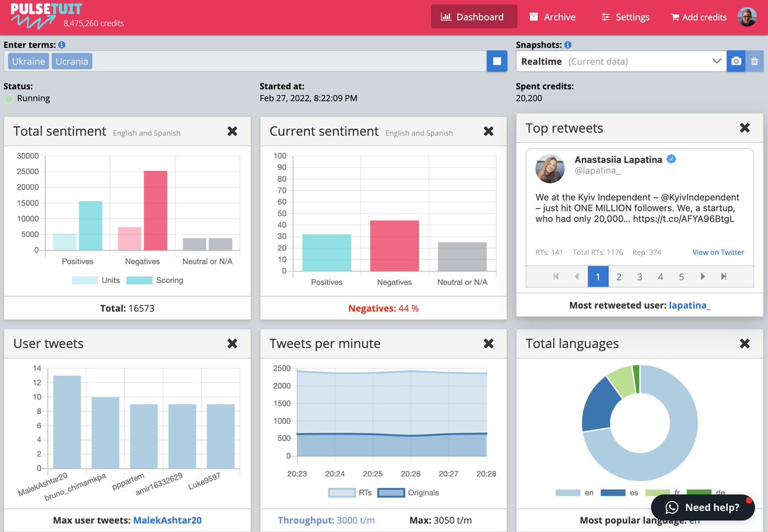Open the Archive tab

[x=552, y=17]
